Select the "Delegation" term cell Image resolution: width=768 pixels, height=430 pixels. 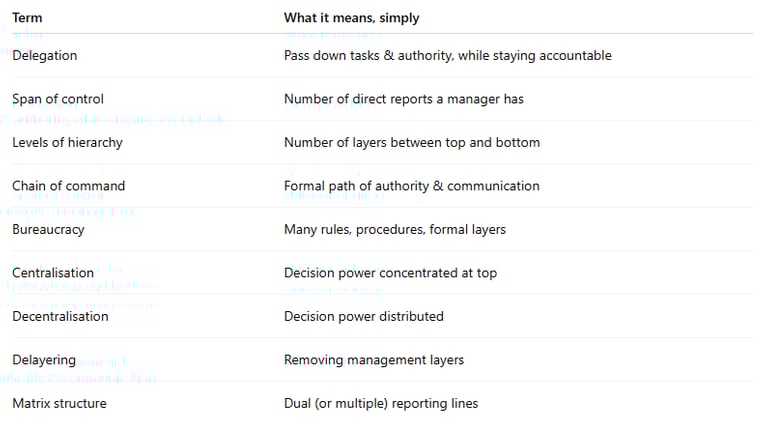click(x=44, y=55)
